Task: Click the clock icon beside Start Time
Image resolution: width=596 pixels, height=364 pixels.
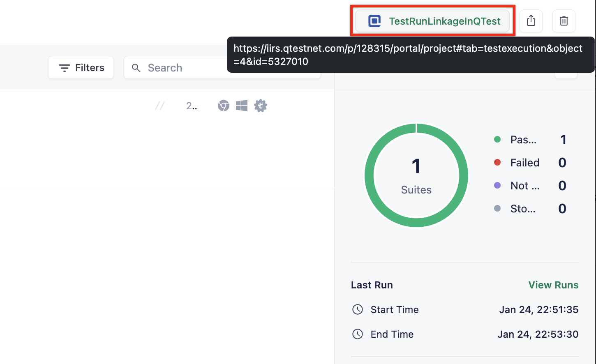Action: point(358,309)
